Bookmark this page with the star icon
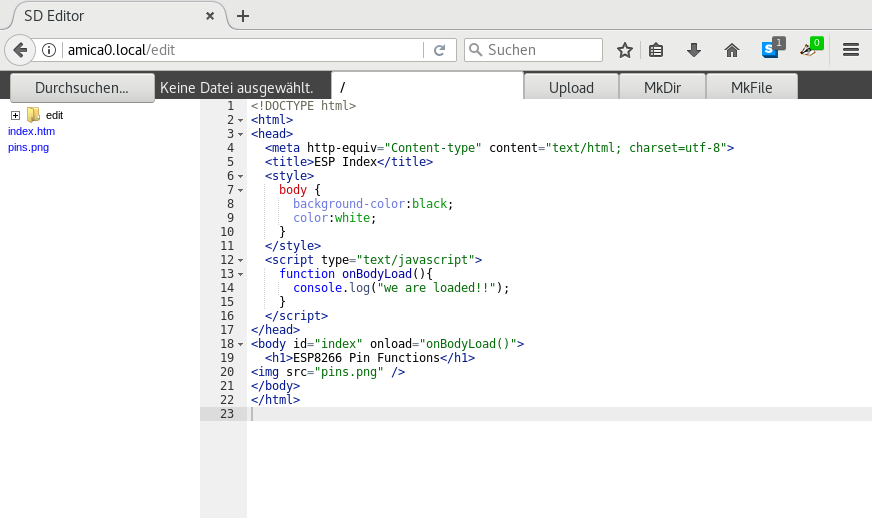Screen dimensions: 872x518 click(x=625, y=50)
